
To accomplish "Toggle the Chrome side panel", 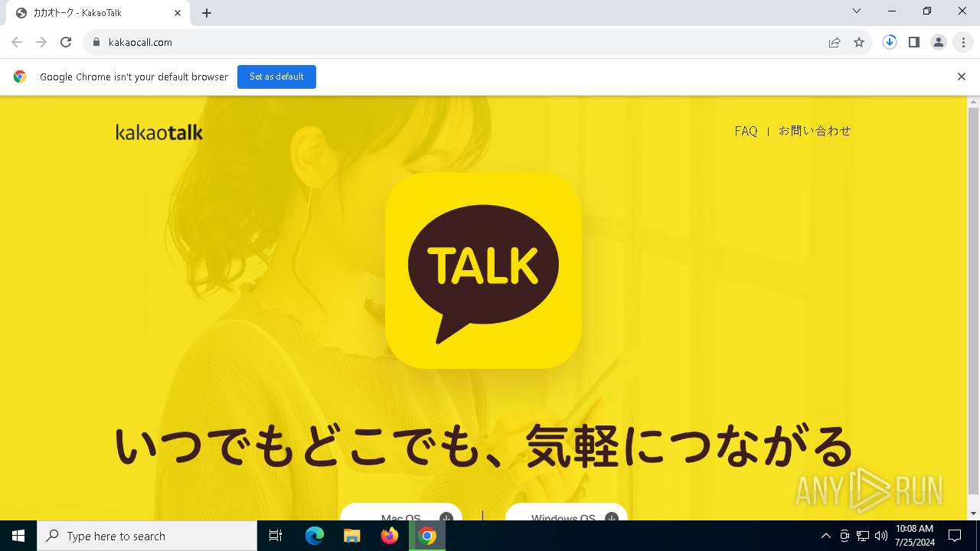I will [914, 42].
